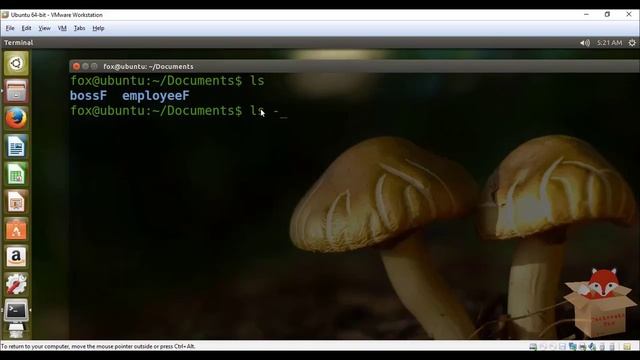Open Ubuntu Software Center from the launcher
Screen dimensions: 640x360
pos(16,229)
